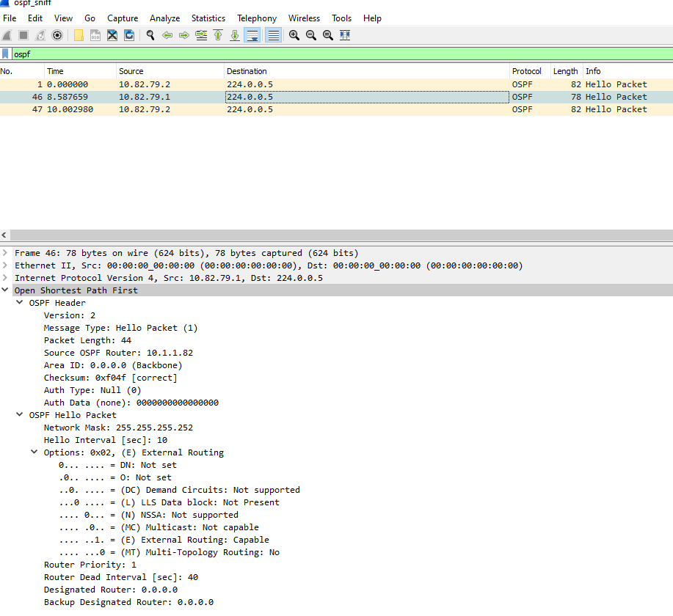Open the Telephony menu

[x=257, y=18]
